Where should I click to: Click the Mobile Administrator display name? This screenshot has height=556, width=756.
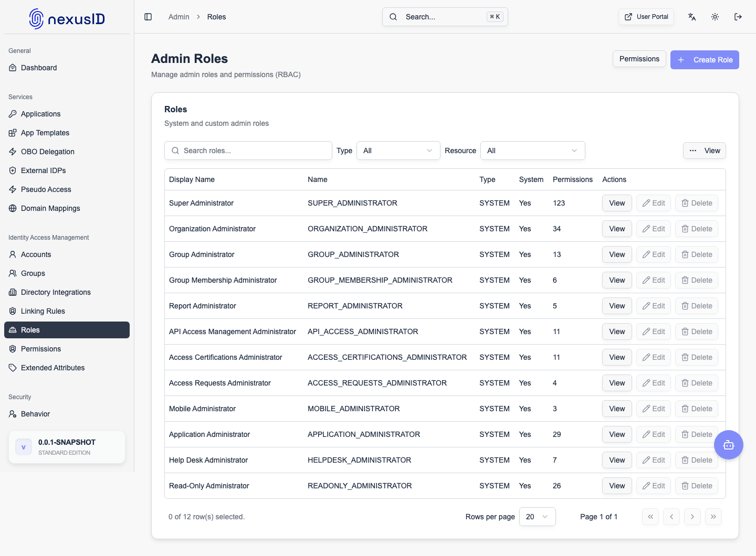tap(202, 409)
